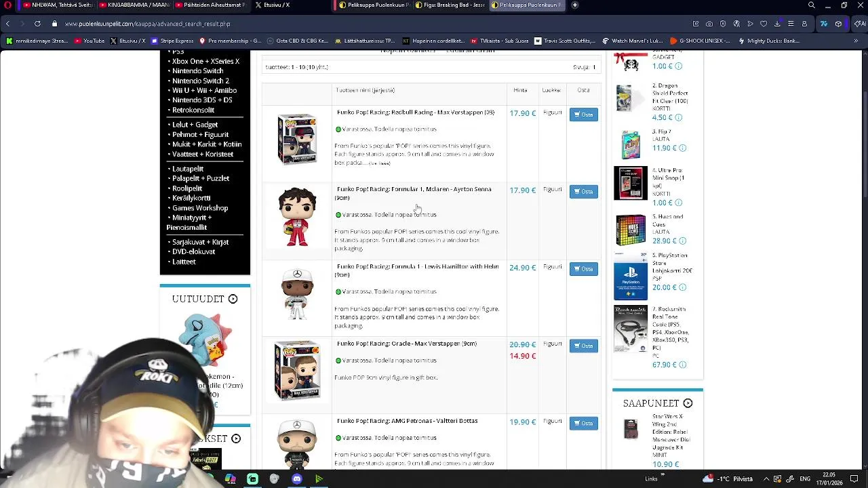Screen dimensions: 868x488
Task: Click heart bookmark icon in address bar
Action: point(764,24)
